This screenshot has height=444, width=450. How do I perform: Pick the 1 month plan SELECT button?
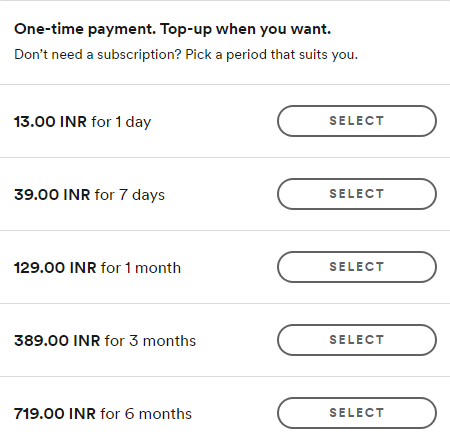tap(357, 267)
